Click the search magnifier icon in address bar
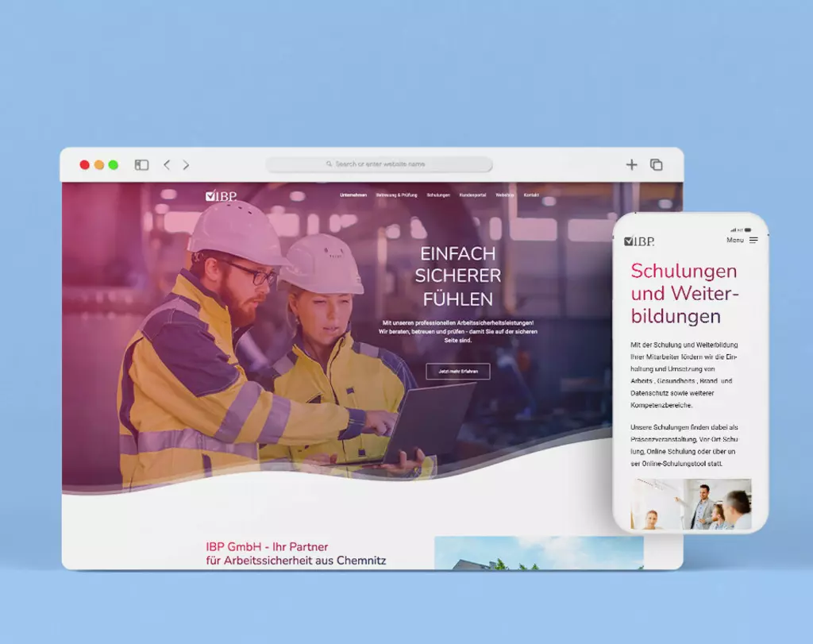Screen dimensions: 813x644 [x=329, y=164]
